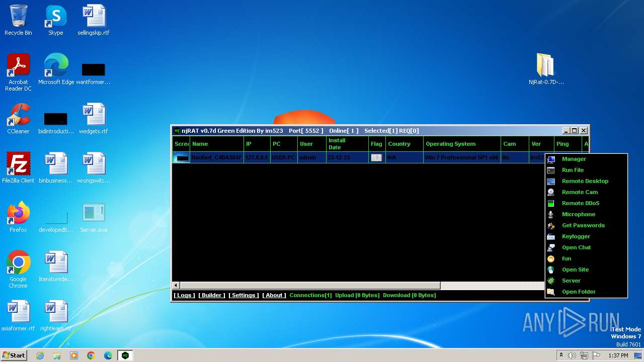Viewport: 644px width, 362px height.
Task: Select Get Passwords menu entry
Action: [587, 225]
